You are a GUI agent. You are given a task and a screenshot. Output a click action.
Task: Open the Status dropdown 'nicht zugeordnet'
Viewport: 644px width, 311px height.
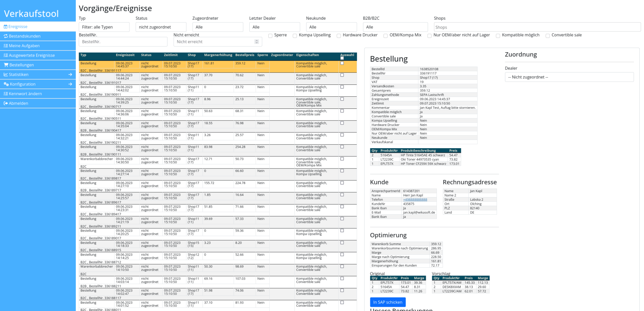point(161,27)
